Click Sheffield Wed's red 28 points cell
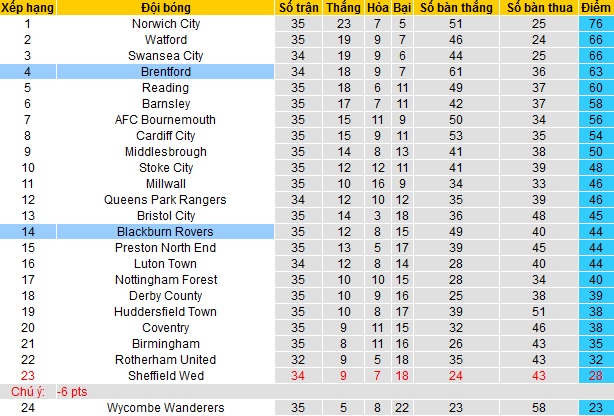 click(x=596, y=375)
